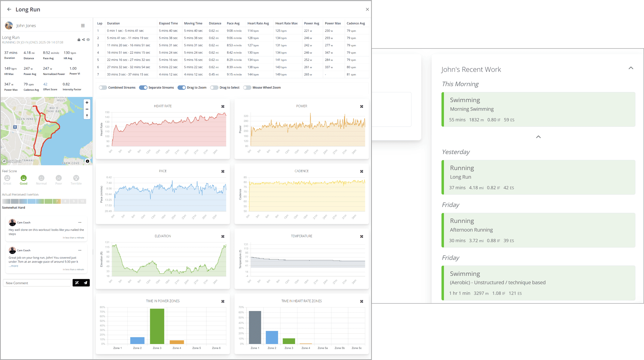Click the AI magic wand comment button
644x360 pixels.
click(77, 283)
